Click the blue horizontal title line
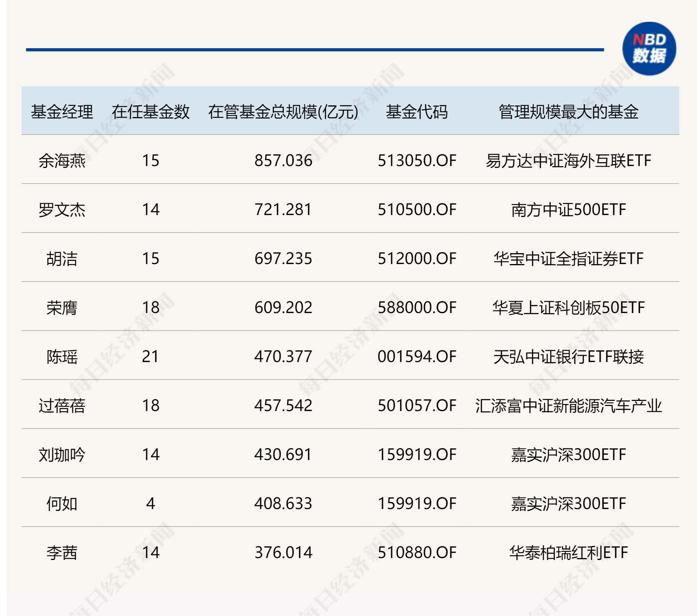Viewport: 697px width, 616px height. [x=315, y=50]
